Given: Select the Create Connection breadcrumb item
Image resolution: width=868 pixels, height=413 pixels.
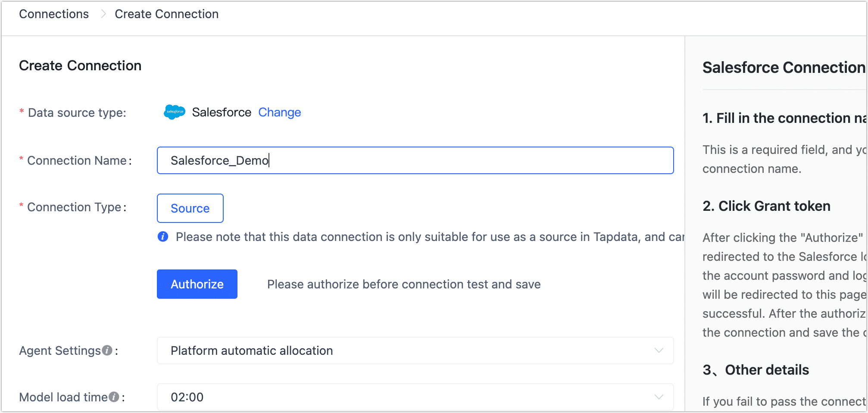Looking at the screenshot, I should click(x=166, y=14).
